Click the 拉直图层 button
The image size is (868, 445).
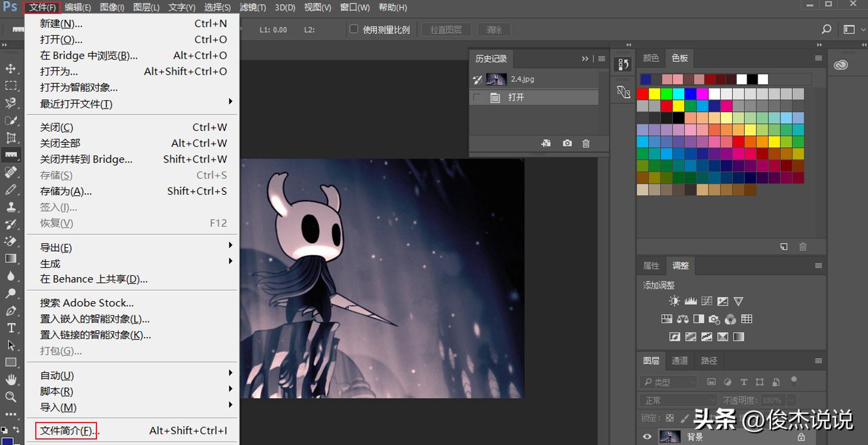(x=446, y=30)
